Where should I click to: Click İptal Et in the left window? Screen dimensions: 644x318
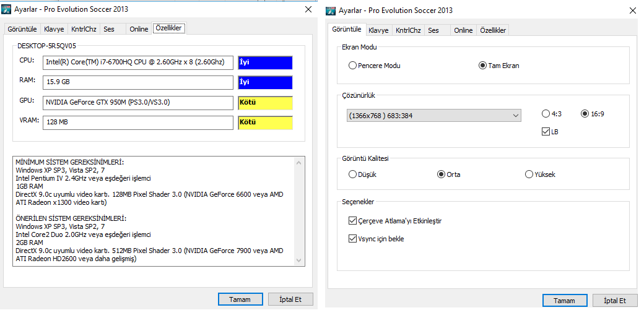click(x=289, y=299)
